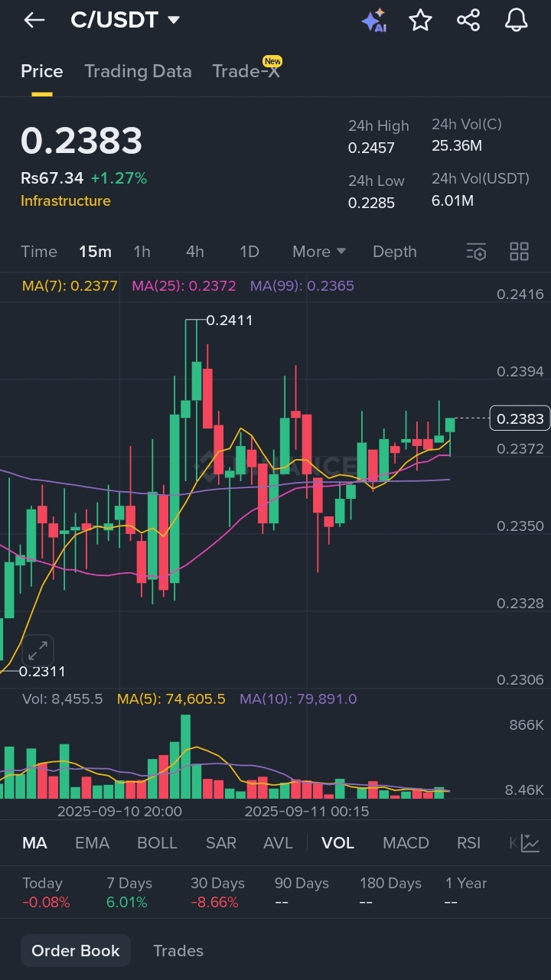Open the chart layout grid icon
The height and width of the screenshot is (980, 551).
[x=519, y=252]
